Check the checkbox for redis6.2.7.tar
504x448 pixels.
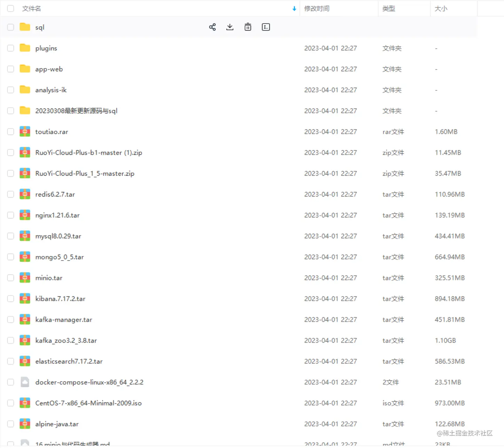pyautogui.click(x=10, y=194)
